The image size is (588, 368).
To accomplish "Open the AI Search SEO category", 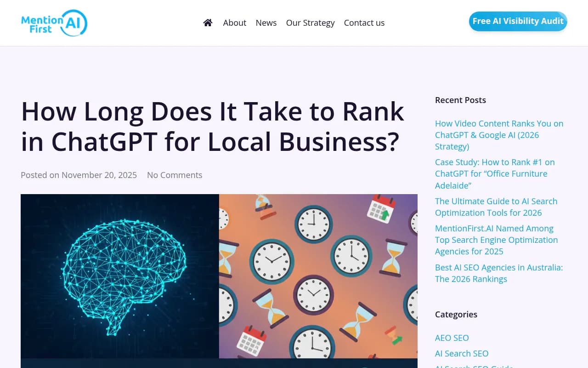I will 462,353.
